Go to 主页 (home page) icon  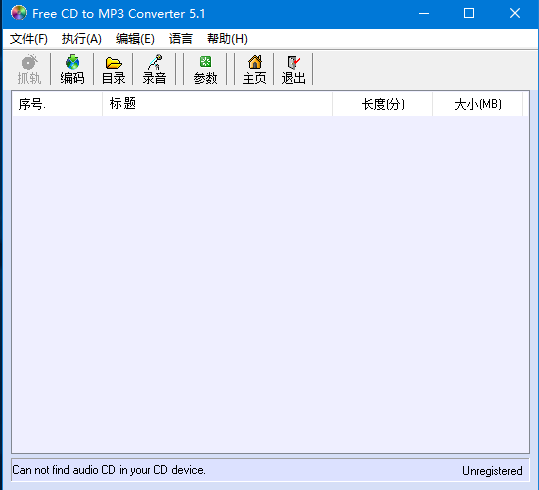[x=254, y=69]
